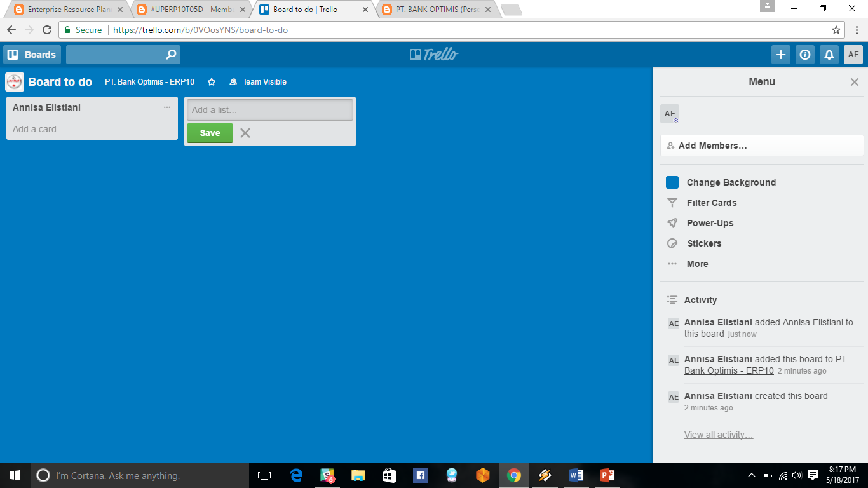Click the search magnifier icon

tap(171, 55)
